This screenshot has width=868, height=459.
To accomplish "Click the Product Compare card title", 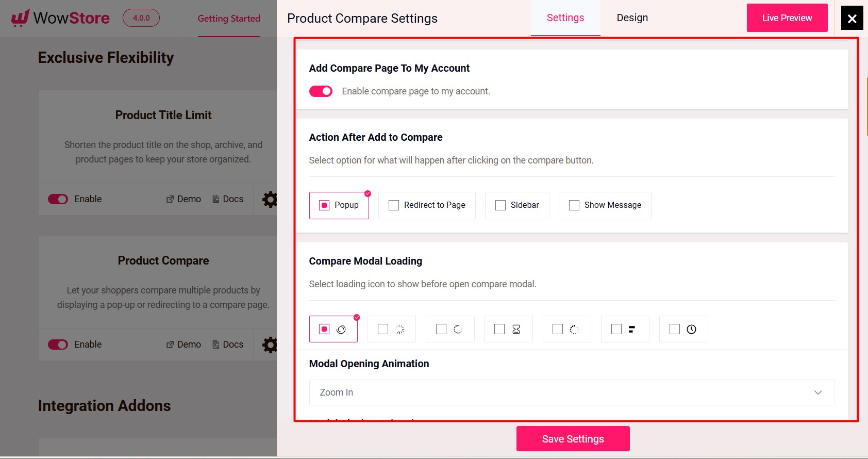I will [x=163, y=260].
